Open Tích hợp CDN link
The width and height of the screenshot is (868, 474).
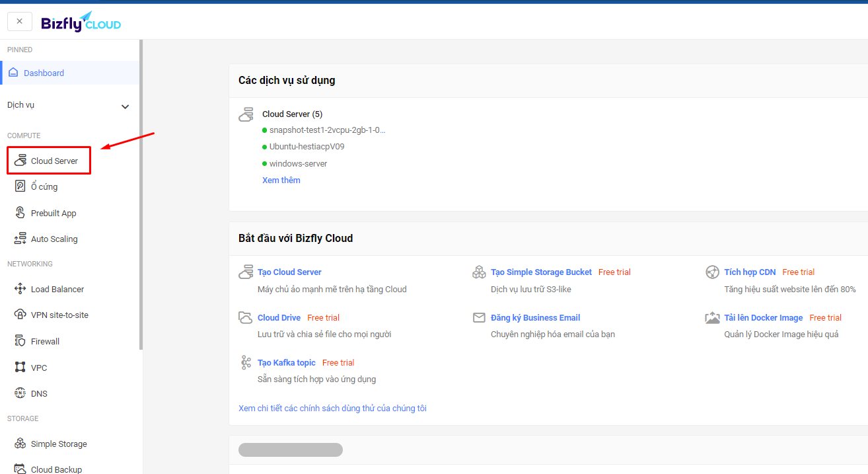click(x=750, y=272)
